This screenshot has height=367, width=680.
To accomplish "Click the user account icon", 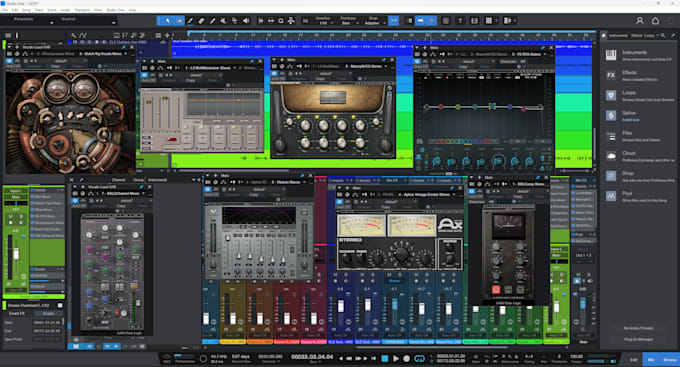I will pos(640,20).
